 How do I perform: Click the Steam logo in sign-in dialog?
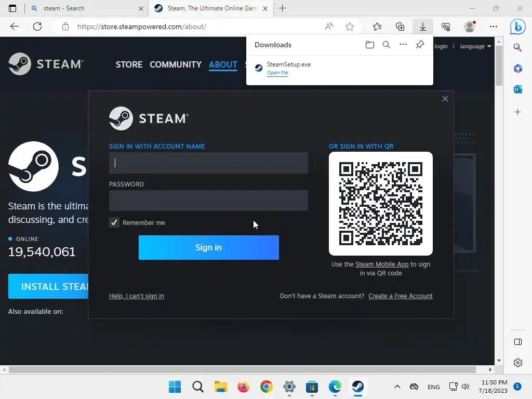coord(149,118)
